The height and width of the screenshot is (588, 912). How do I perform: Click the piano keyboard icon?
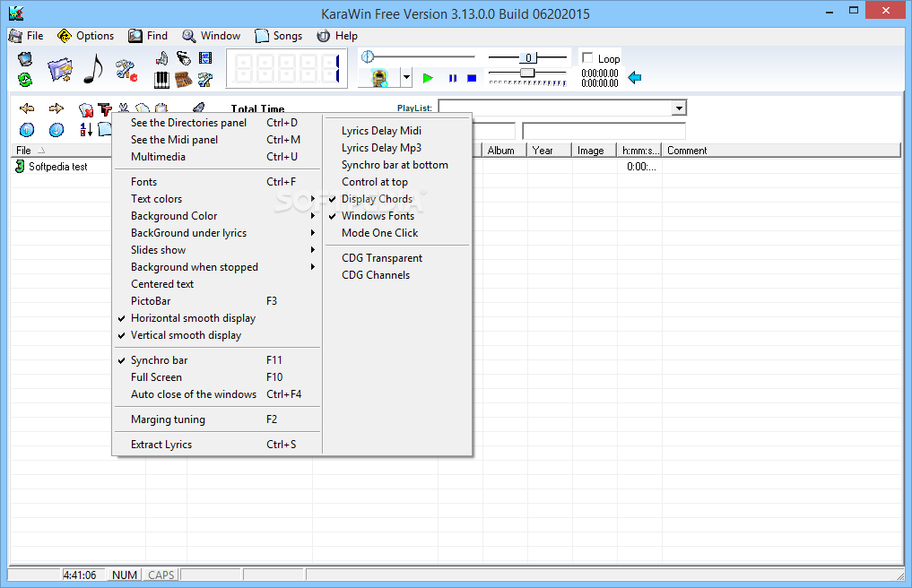coord(161,80)
